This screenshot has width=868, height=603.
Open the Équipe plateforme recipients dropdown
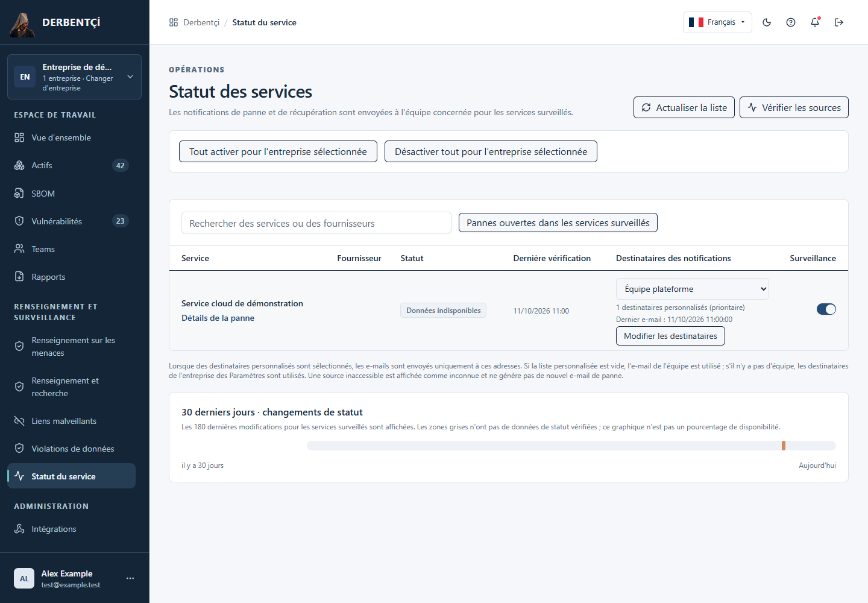point(693,289)
